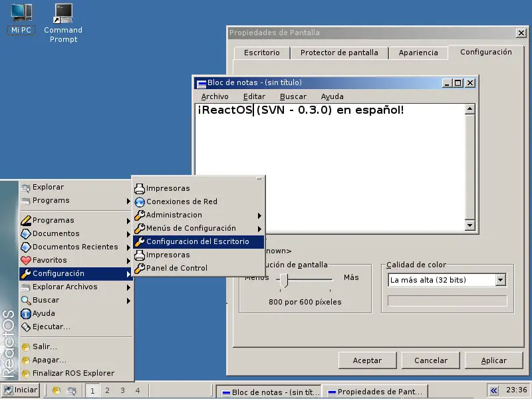Viewport: 532px width, 399px height.
Task: Click the Aplicar button
Action: [494, 360]
